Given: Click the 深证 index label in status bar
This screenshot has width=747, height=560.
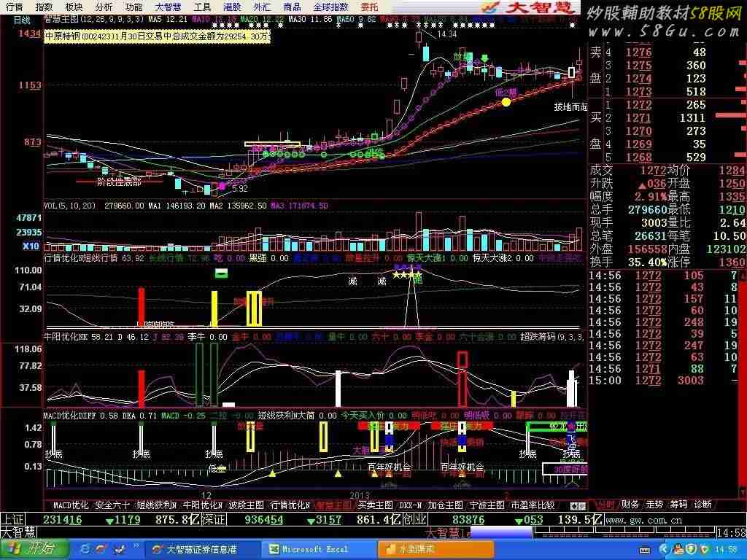Looking at the screenshot, I should tap(213, 519).
